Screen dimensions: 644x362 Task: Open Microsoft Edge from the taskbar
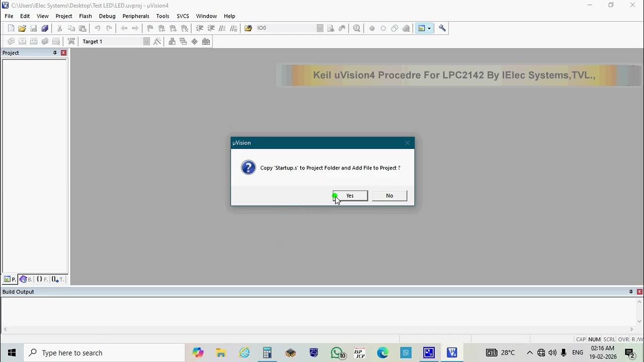tap(383, 353)
